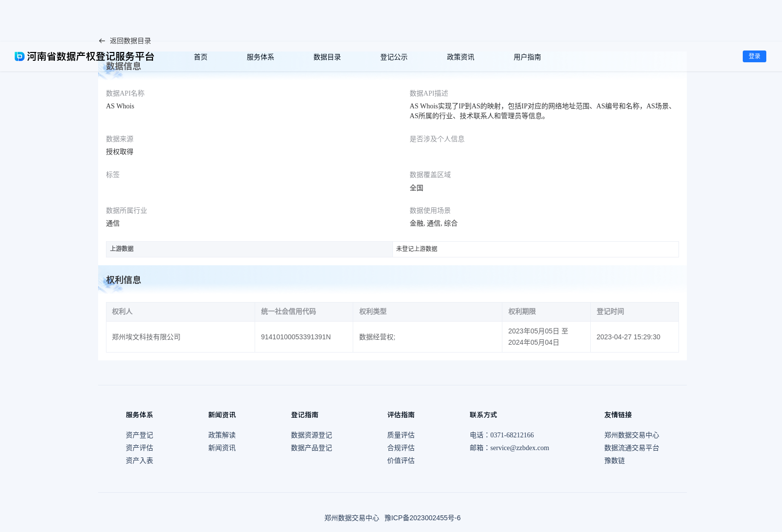Open 新闻资讯 footer link under 新闻资讯
Image resolution: width=782 pixels, height=532 pixels.
[222, 448]
